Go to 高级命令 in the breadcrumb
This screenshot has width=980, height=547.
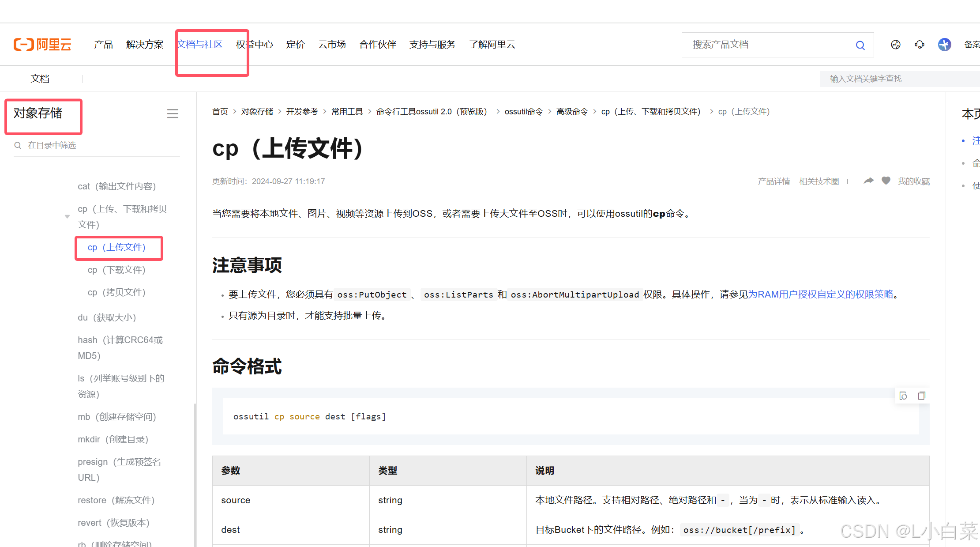coord(572,112)
